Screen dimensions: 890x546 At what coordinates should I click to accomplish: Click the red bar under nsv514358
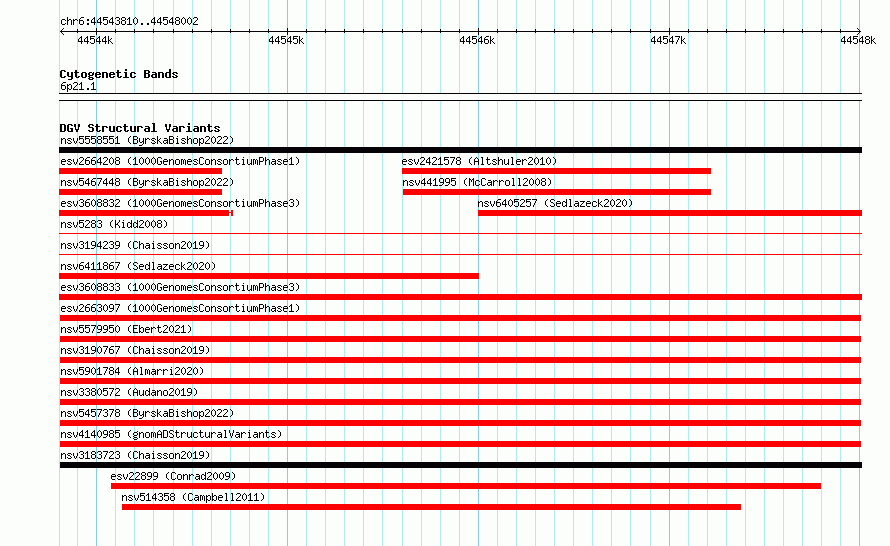point(431,507)
